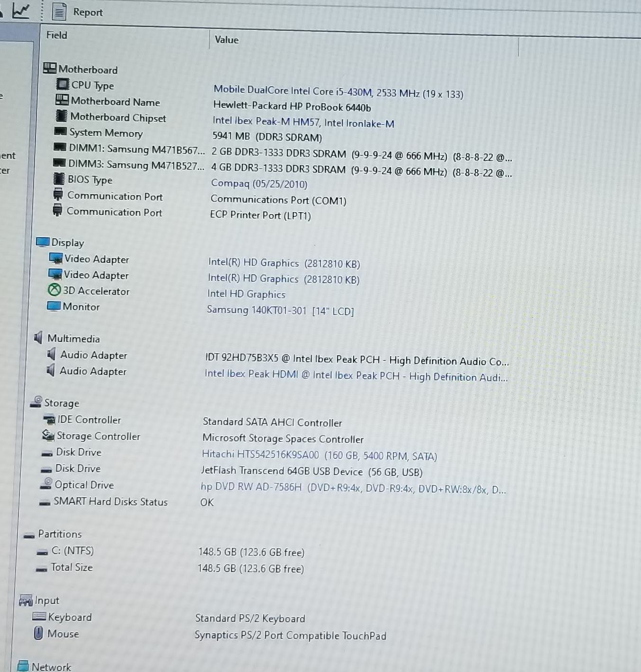The width and height of the screenshot is (641, 672).
Task: Click the Value column header
Action: tap(226, 40)
